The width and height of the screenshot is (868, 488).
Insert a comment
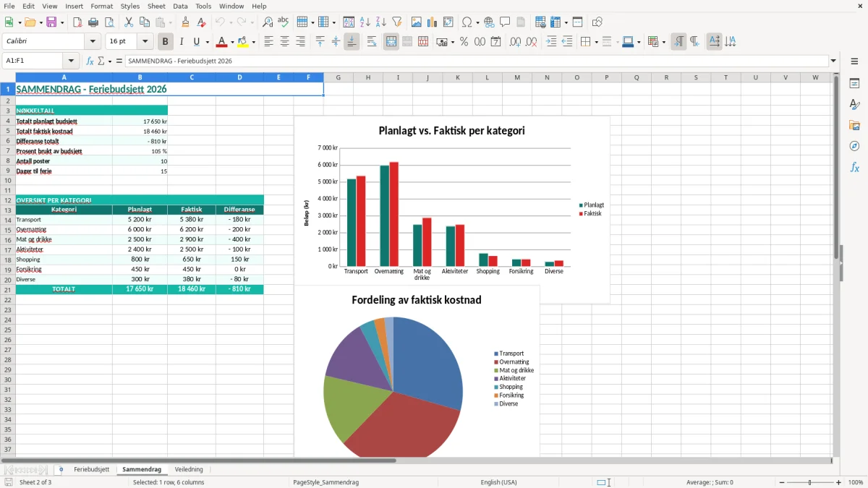505,22
